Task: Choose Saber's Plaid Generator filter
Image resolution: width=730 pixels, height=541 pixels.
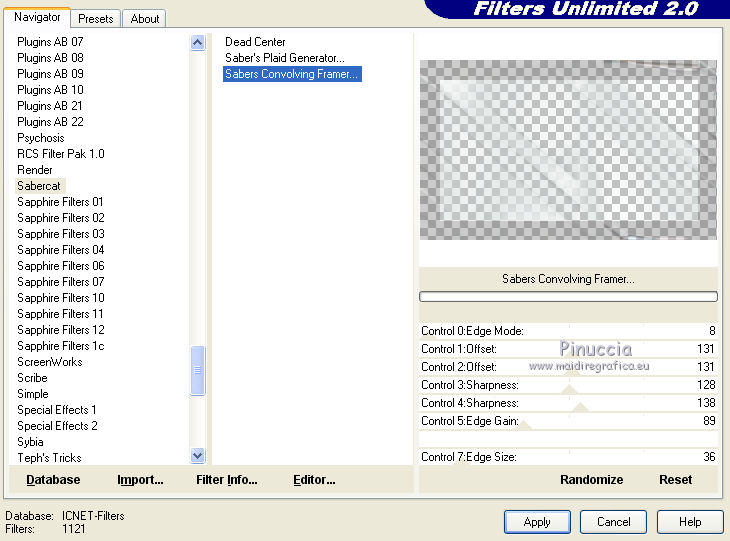Action: pos(285,58)
